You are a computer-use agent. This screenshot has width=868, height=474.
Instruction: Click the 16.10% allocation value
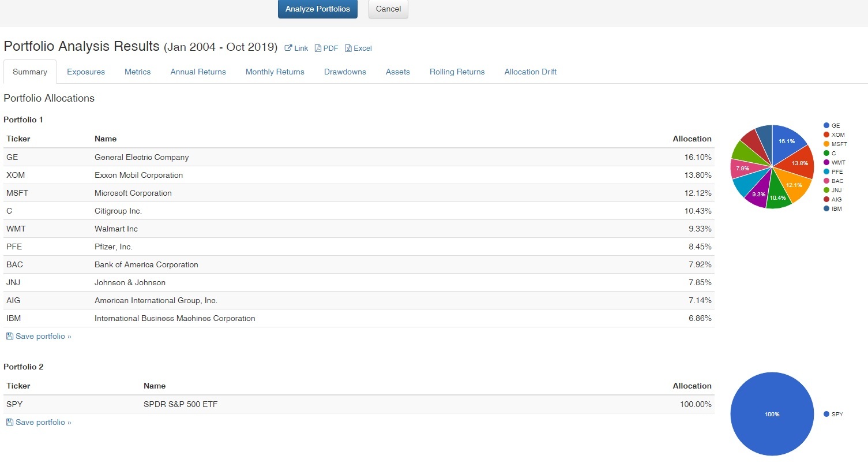pos(698,157)
